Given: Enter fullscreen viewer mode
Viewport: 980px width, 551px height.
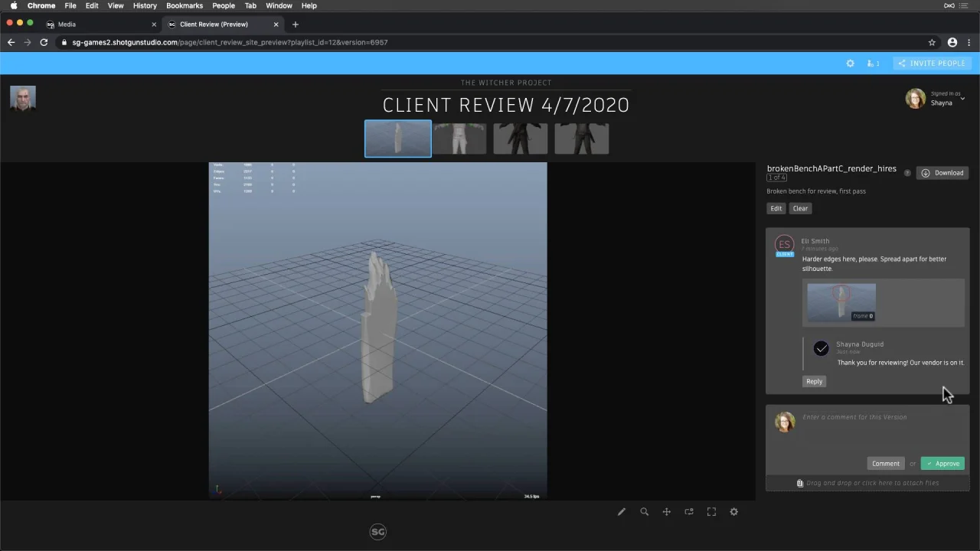Looking at the screenshot, I should pos(711,512).
